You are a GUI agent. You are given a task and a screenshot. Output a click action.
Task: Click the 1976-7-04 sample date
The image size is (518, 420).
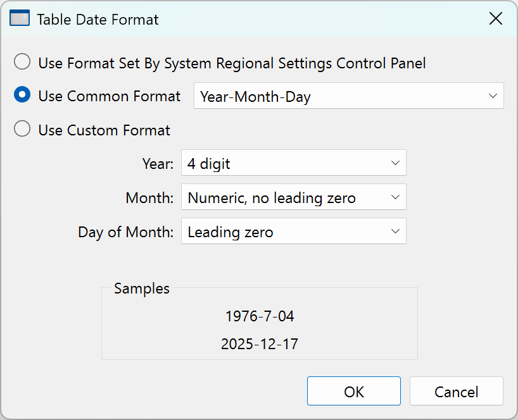(260, 316)
